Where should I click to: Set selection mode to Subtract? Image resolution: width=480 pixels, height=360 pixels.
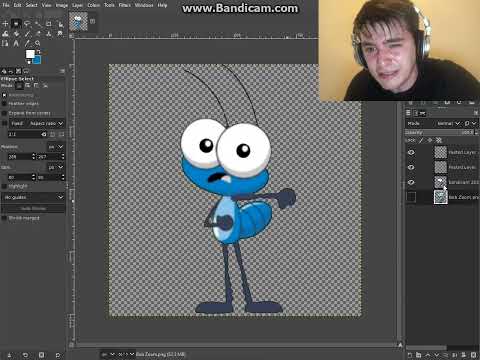[36, 86]
